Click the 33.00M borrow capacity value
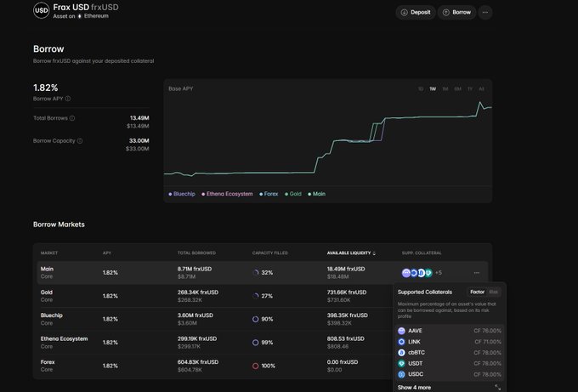 [x=139, y=141]
